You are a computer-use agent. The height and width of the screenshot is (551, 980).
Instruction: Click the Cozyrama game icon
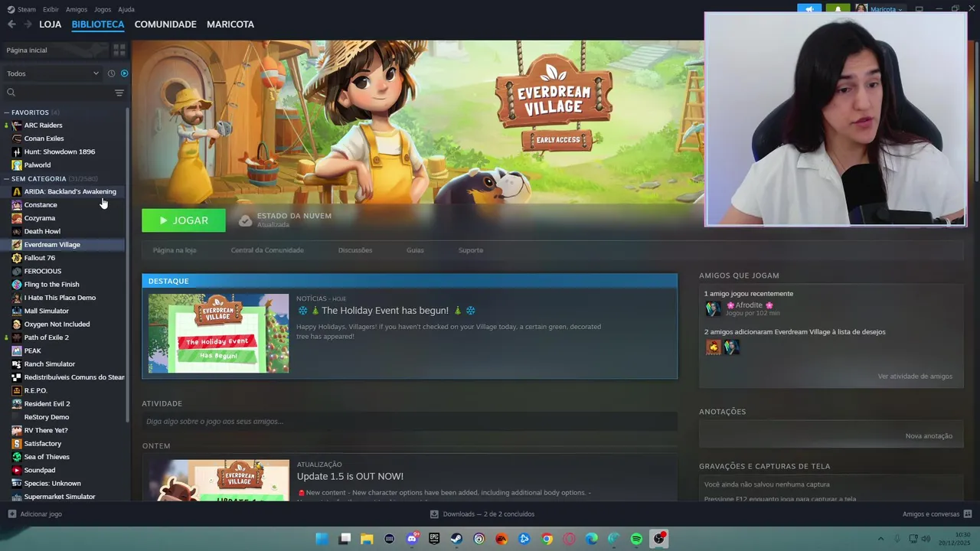(x=17, y=218)
